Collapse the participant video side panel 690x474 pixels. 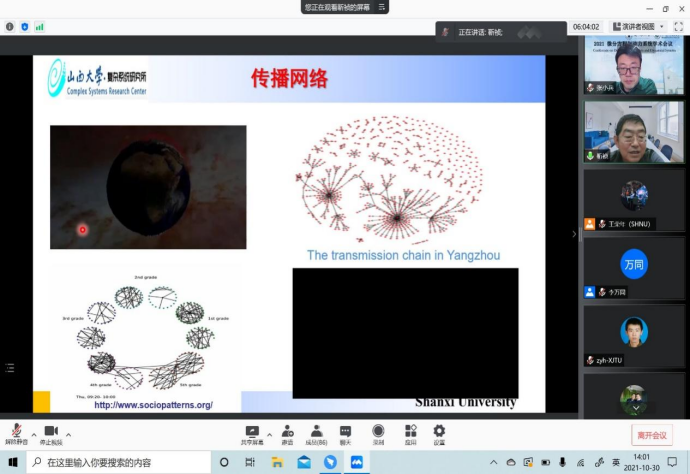pyautogui.click(x=574, y=234)
